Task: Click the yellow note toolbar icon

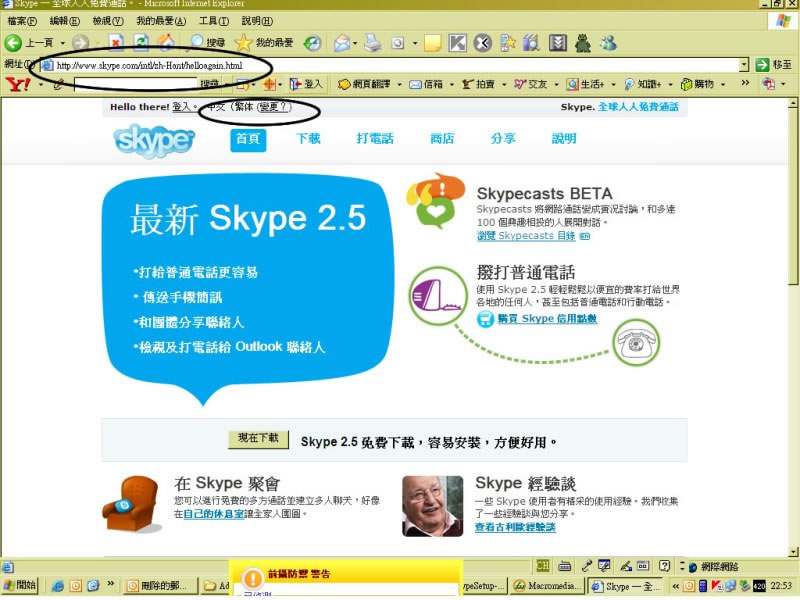Action: (433, 43)
